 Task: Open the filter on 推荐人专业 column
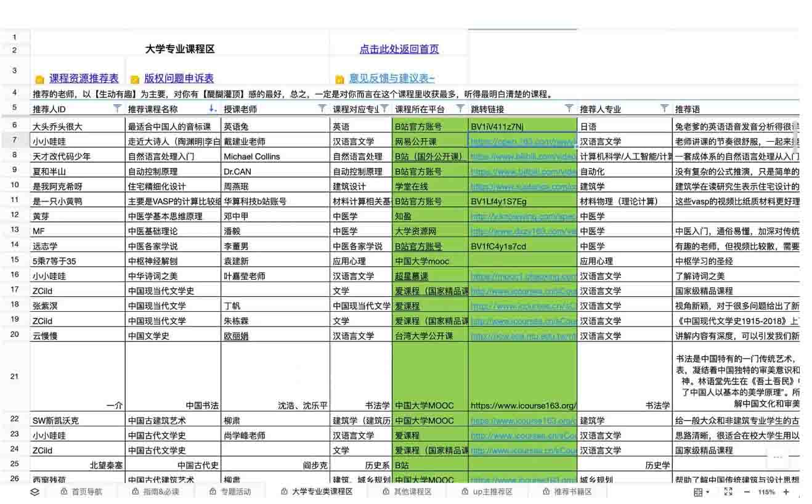pyautogui.click(x=664, y=108)
